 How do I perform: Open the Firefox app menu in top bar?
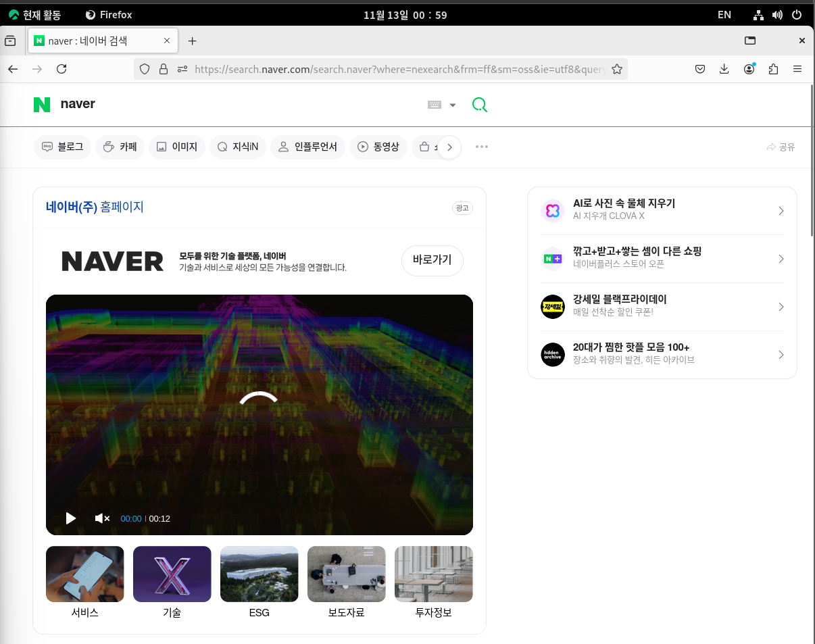109,15
